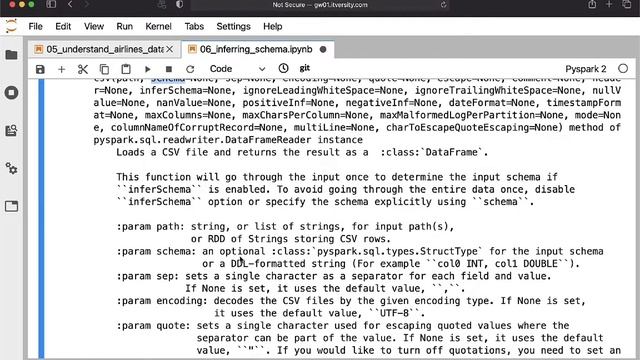Click the Safari privacy shield icon
The width and height of the screenshot is (640, 360).
click(x=180, y=4)
